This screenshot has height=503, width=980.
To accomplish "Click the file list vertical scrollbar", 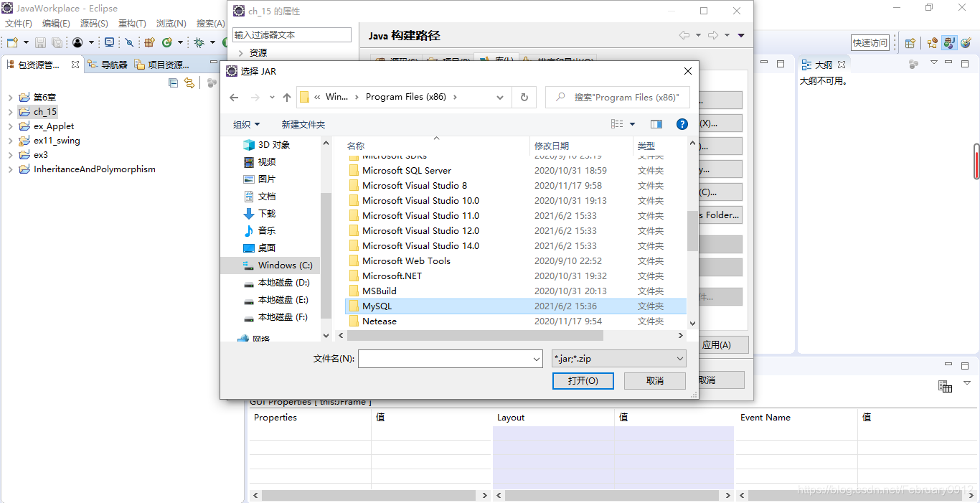I will pyautogui.click(x=692, y=231).
